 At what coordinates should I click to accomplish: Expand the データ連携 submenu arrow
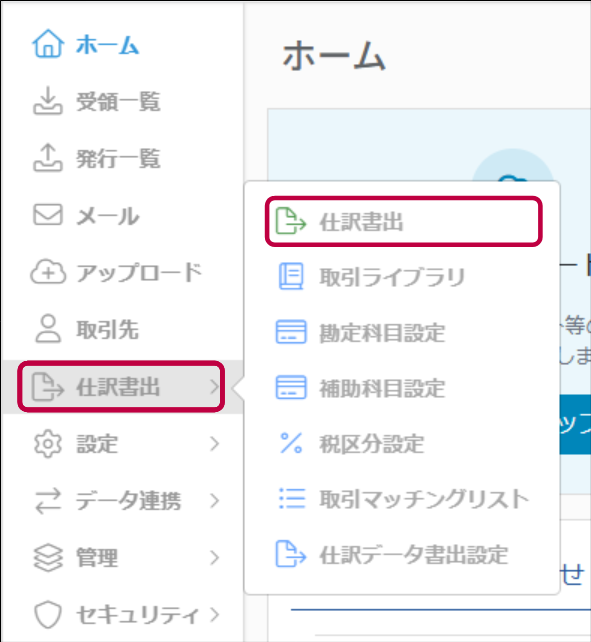click(x=215, y=501)
